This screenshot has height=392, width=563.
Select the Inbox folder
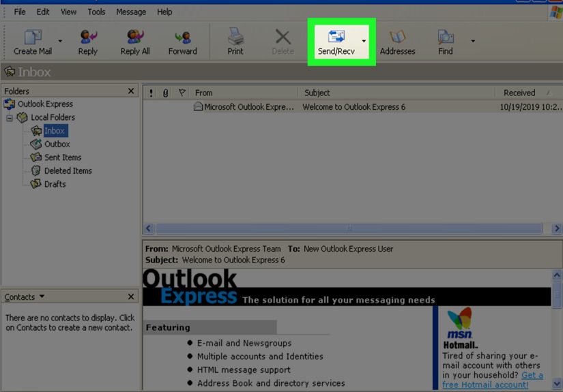coord(55,131)
